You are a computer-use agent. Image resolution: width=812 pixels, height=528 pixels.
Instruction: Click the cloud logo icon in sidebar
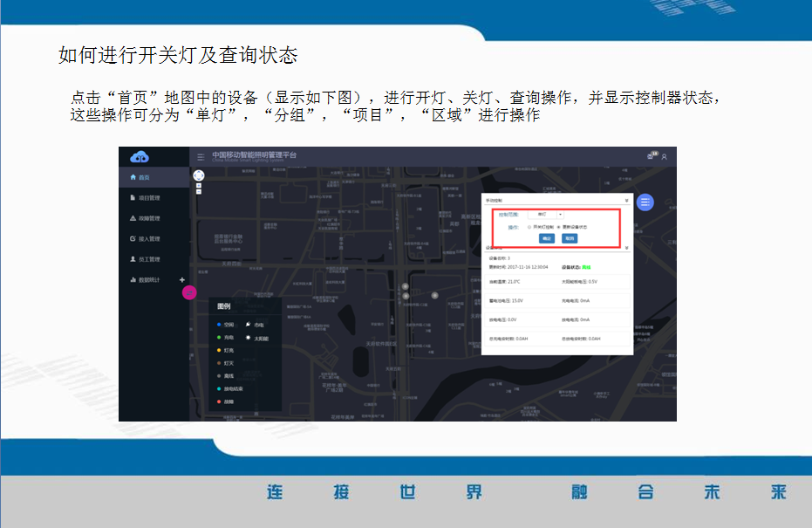tap(140, 157)
